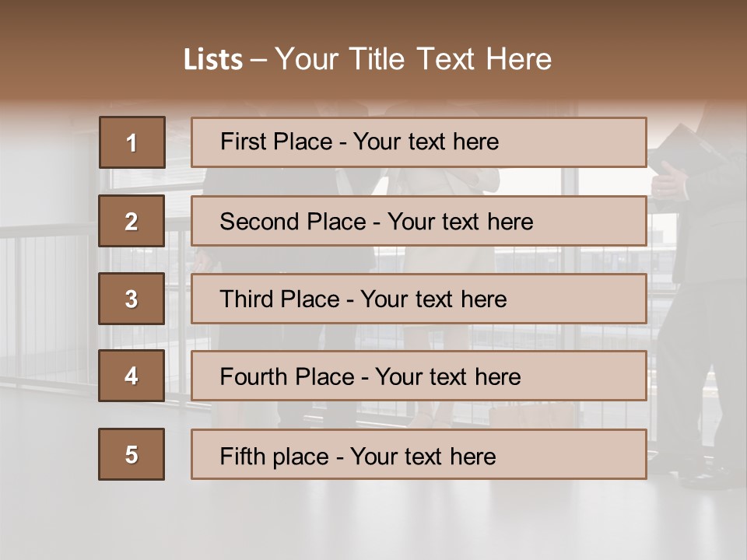Select the 'Fifth place' text bar
This screenshot has height=560, width=747.
419,454
